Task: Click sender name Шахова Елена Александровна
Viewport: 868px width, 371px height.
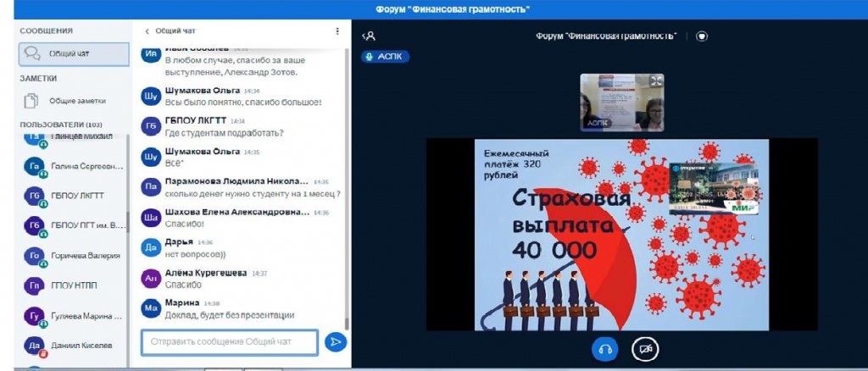Action: point(237,213)
